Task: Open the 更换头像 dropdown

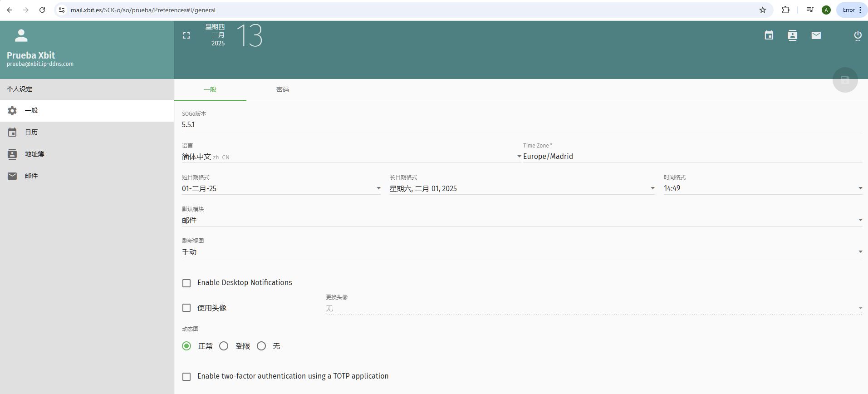Action: 594,308
